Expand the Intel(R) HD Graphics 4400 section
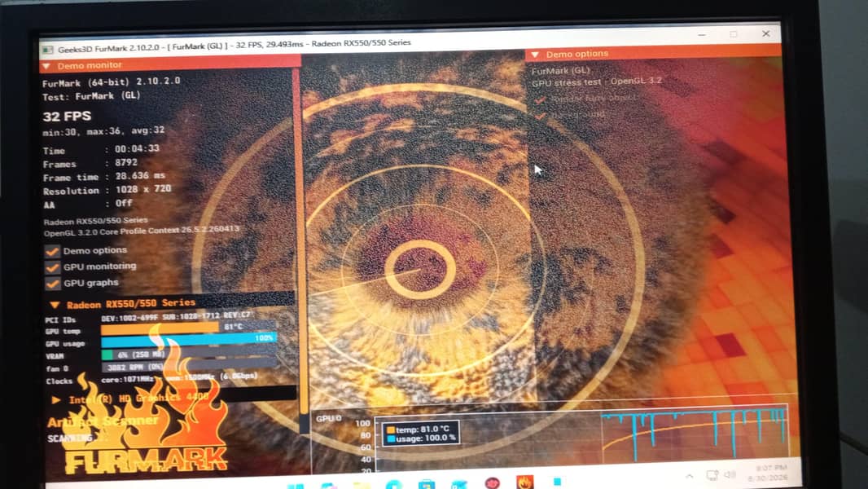The height and width of the screenshot is (489, 868). pyautogui.click(x=56, y=399)
